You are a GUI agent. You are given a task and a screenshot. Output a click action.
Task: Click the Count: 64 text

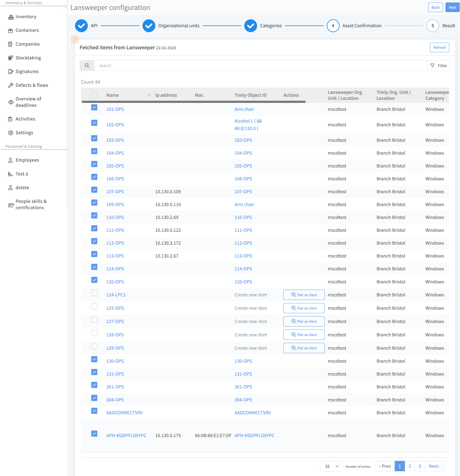point(90,82)
